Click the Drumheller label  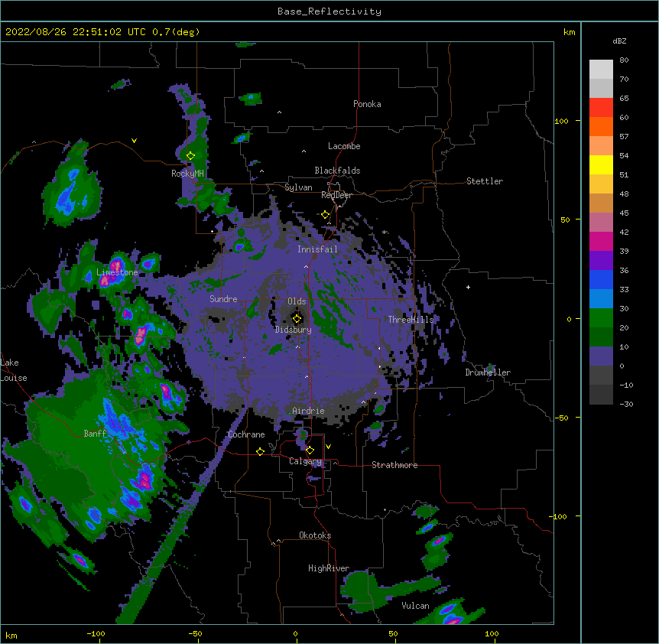click(x=488, y=372)
